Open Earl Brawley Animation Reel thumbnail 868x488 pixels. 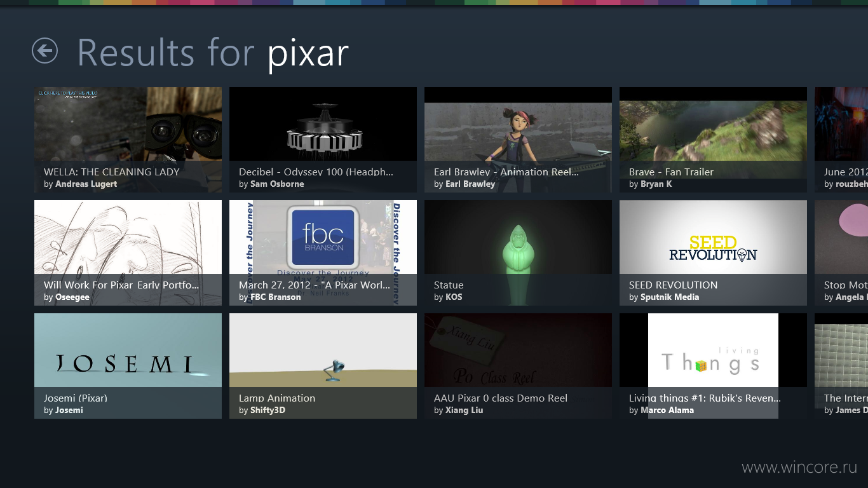coord(518,140)
